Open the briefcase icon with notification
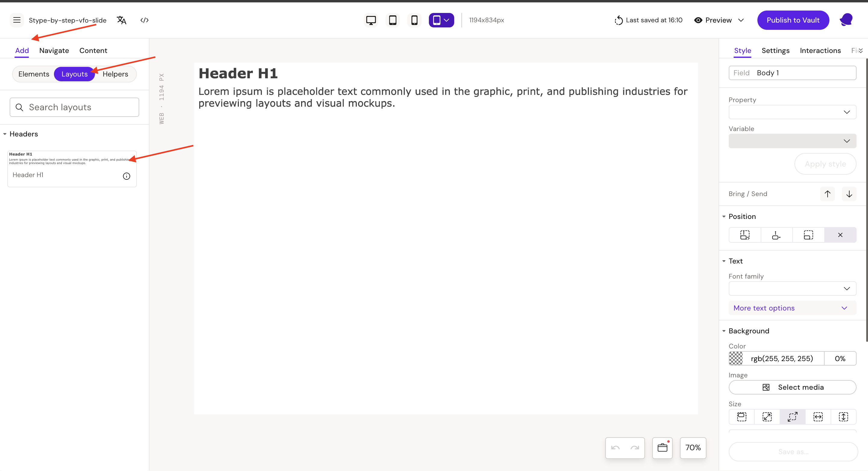Screen dimensions: 868x471 tap(662, 448)
